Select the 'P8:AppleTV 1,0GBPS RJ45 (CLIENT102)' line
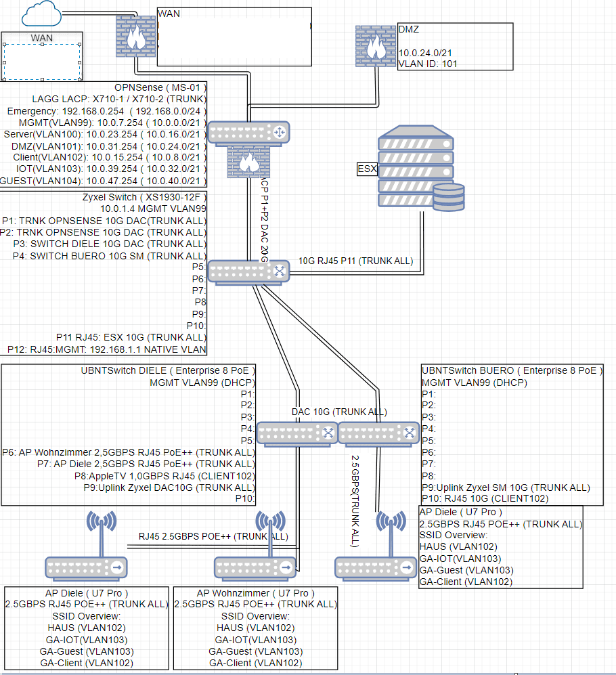Screen dimensions: 616x675 pyautogui.click(x=165, y=476)
